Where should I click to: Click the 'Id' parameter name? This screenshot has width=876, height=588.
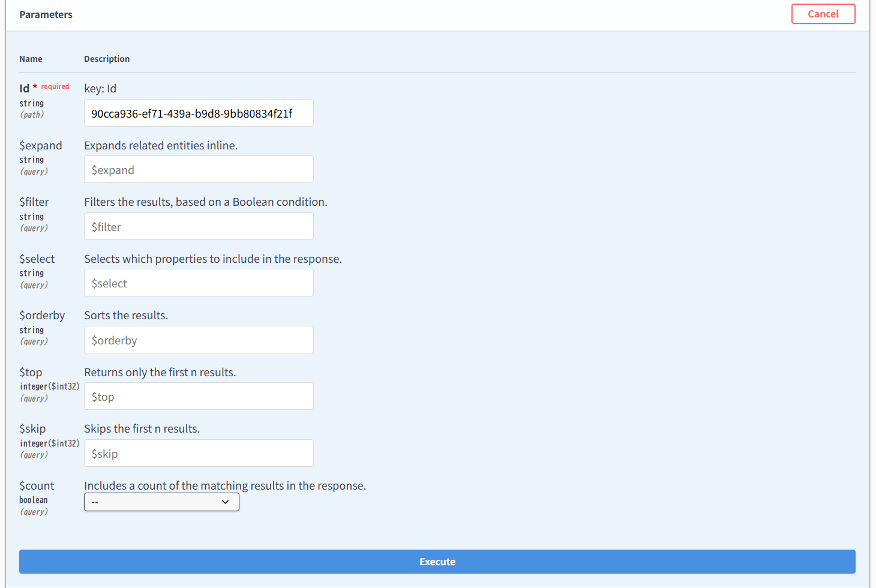tap(24, 88)
